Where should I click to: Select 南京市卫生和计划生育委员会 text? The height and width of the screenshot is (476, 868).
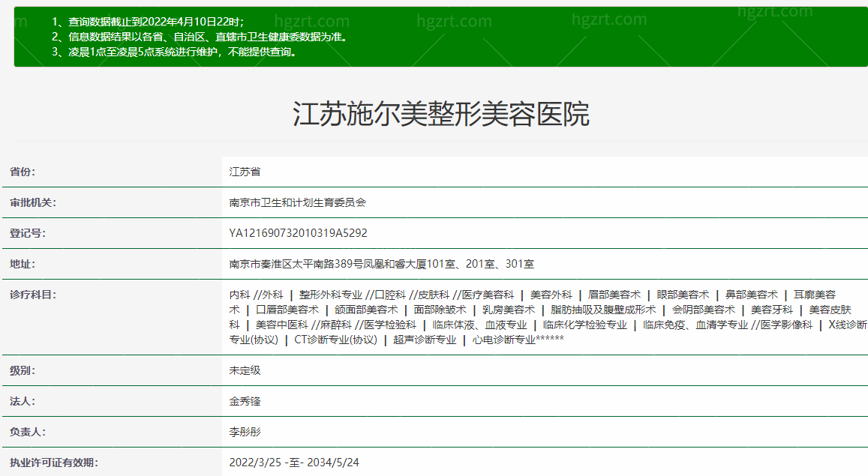(297, 202)
